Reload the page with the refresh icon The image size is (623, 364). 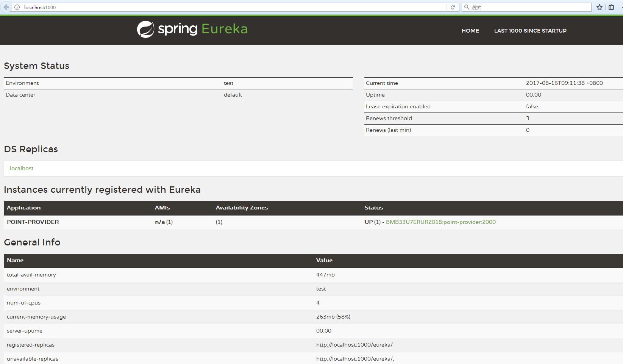tap(453, 7)
